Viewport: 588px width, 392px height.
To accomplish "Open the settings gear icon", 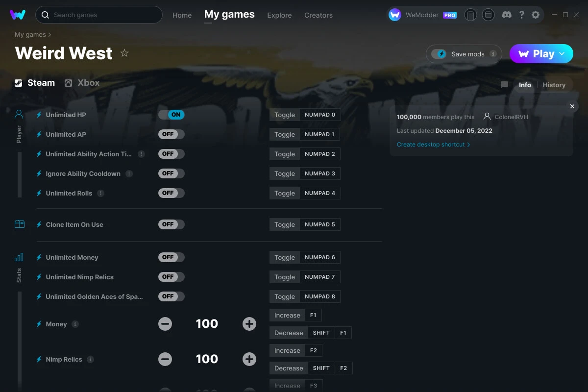I will tap(536, 15).
